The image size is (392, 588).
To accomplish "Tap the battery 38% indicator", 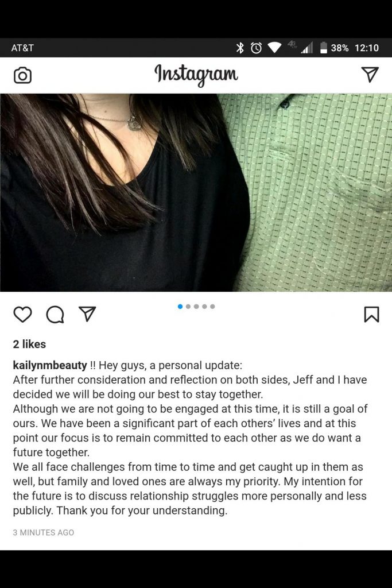I will click(x=334, y=48).
